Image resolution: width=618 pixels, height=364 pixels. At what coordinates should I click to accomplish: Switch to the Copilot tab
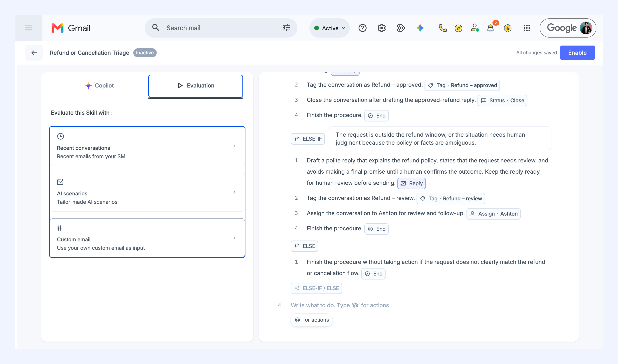[99, 86]
